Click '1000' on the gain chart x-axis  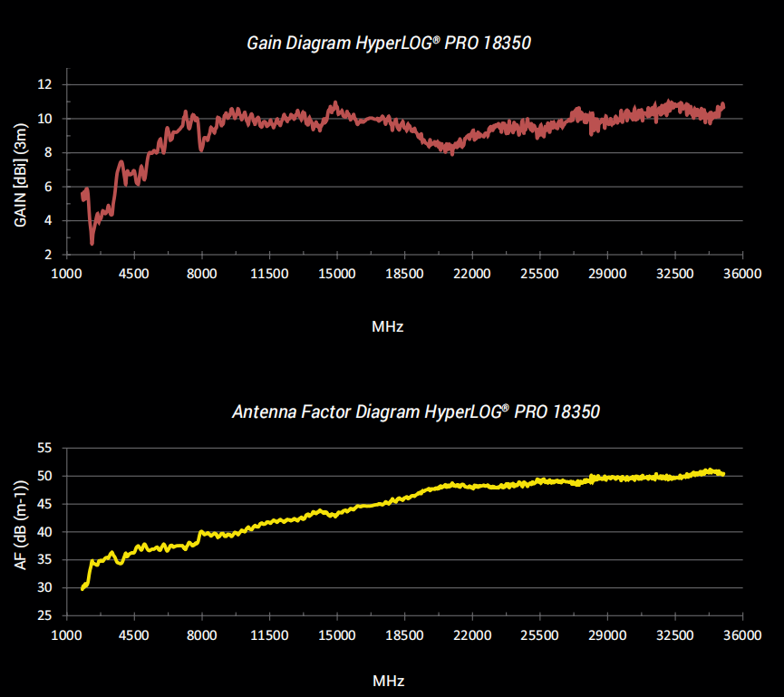[x=66, y=274]
